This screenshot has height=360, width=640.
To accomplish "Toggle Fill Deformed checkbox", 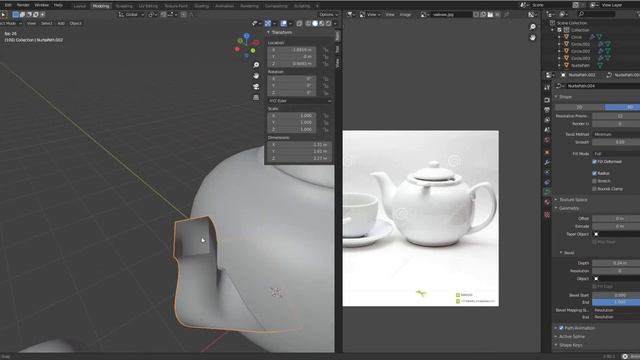I will pyautogui.click(x=594, y=162).
